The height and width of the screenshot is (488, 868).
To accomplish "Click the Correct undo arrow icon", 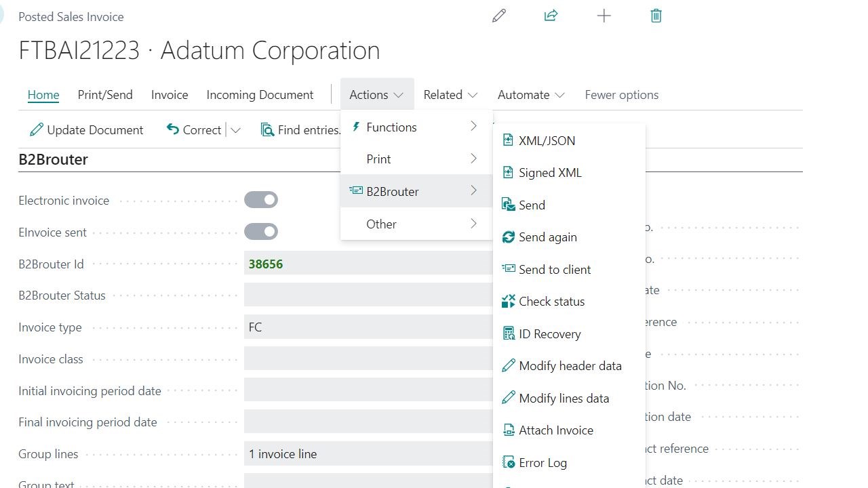I will pyautogui.click(x=172, y=129).
